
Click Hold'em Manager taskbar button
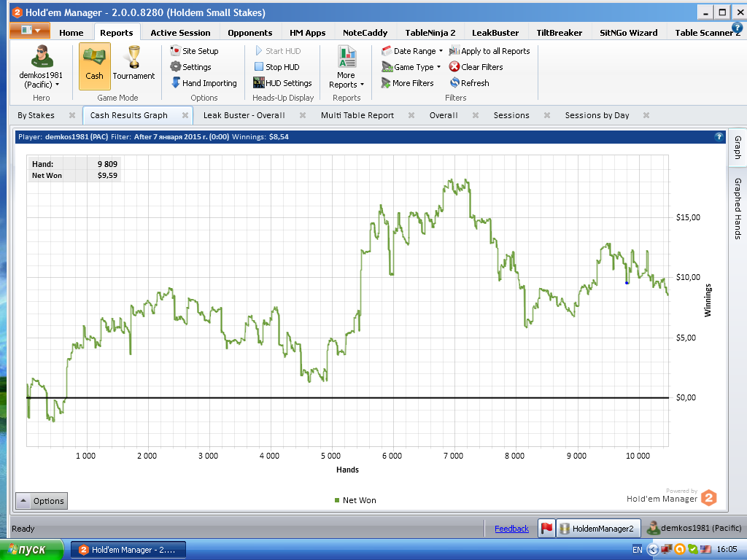128,550
